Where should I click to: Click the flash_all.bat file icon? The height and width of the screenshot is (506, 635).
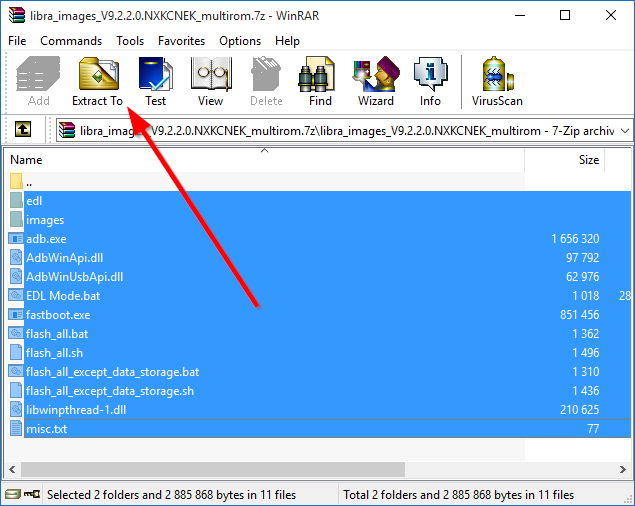pos(16,333)
